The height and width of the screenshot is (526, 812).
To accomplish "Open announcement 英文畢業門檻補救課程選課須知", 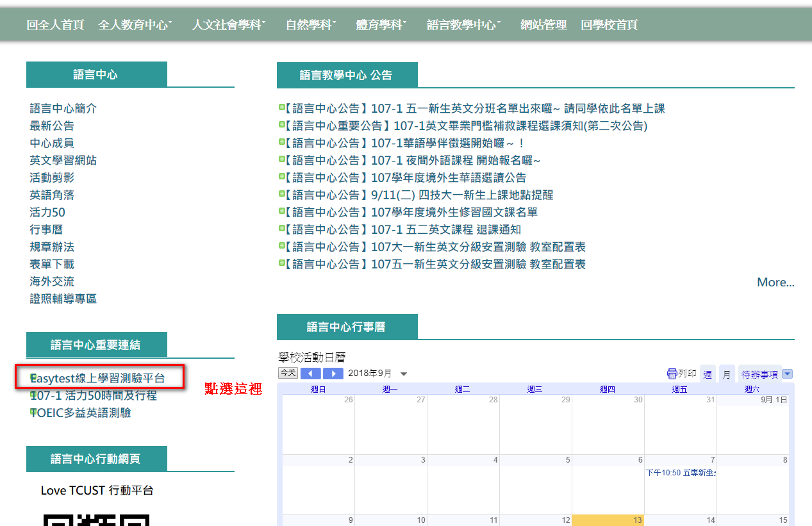I will pyautogui.click(x=466, y=126).
